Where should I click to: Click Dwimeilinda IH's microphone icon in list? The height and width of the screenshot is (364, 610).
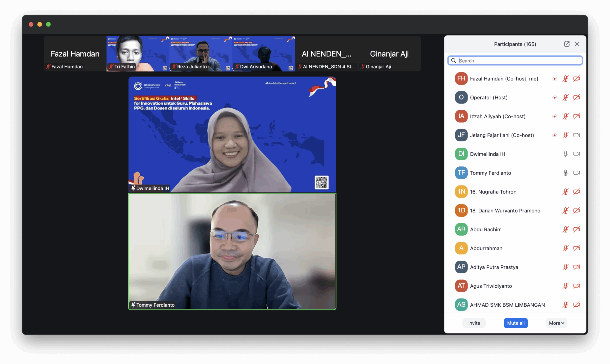click(x=565, y=154)
